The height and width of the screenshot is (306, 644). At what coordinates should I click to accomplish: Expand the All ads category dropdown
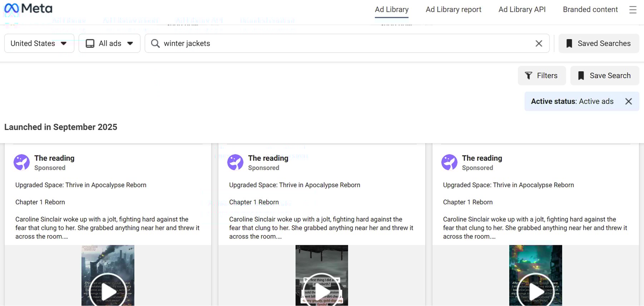pos(109,44)
